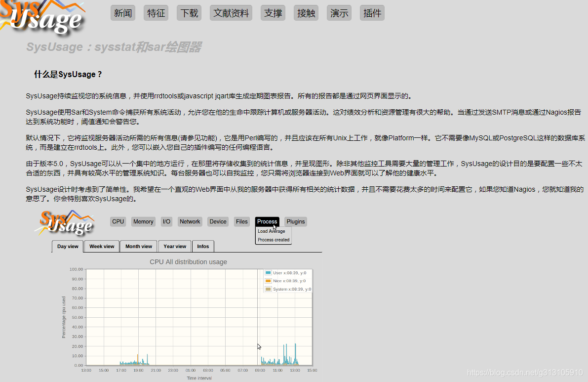Click the tan System legend swatch
Viewport: 588px width, 382px height.
pos(268,289)
